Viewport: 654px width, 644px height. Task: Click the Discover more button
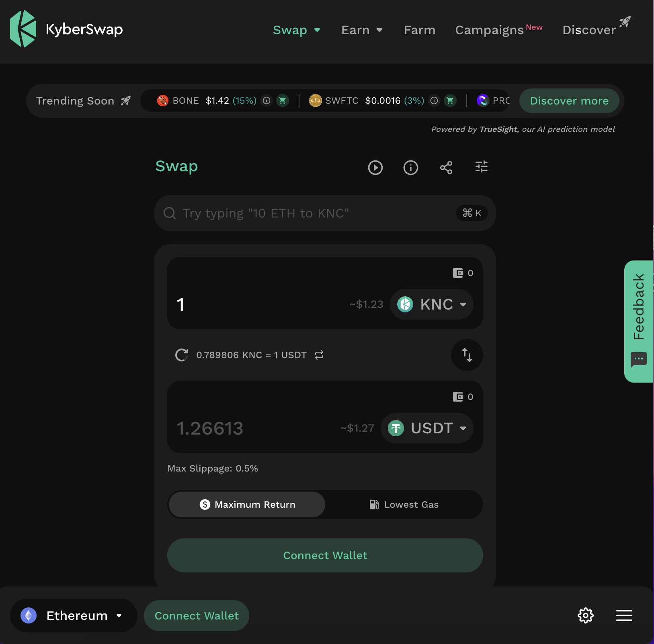click(x=569, y=101)
